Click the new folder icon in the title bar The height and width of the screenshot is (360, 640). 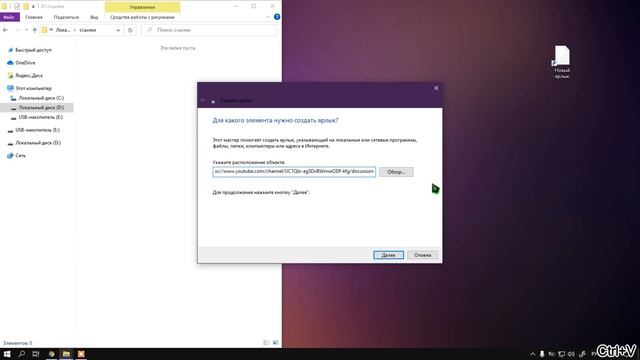point(26,7)
